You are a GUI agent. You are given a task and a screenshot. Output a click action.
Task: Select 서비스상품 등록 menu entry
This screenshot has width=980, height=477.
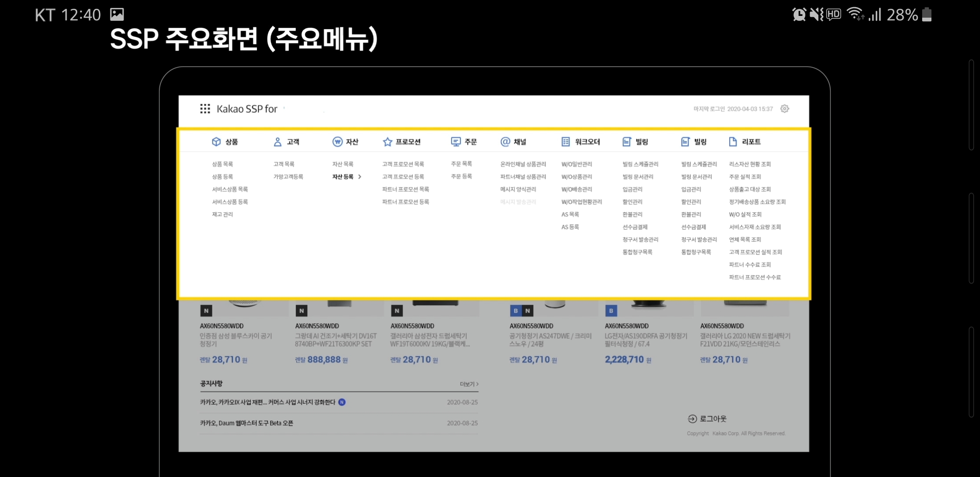pos(230,202)
